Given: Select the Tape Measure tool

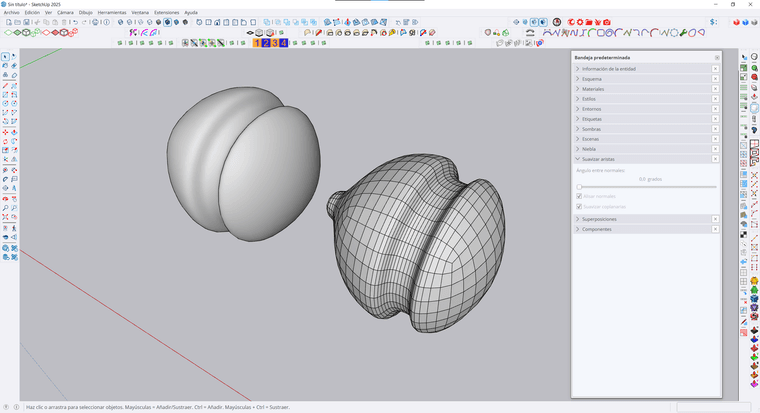Looking at the screenshot, I should [5, 170].
